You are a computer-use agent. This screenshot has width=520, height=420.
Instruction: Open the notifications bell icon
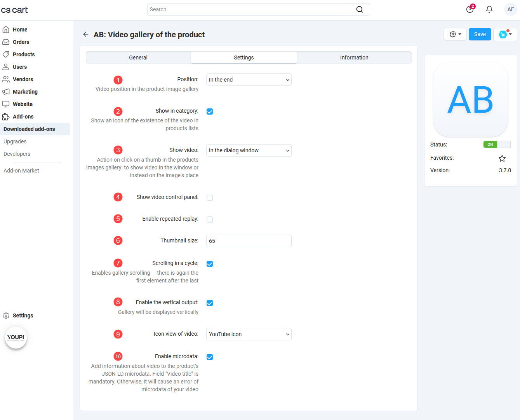tap(489, 9)
